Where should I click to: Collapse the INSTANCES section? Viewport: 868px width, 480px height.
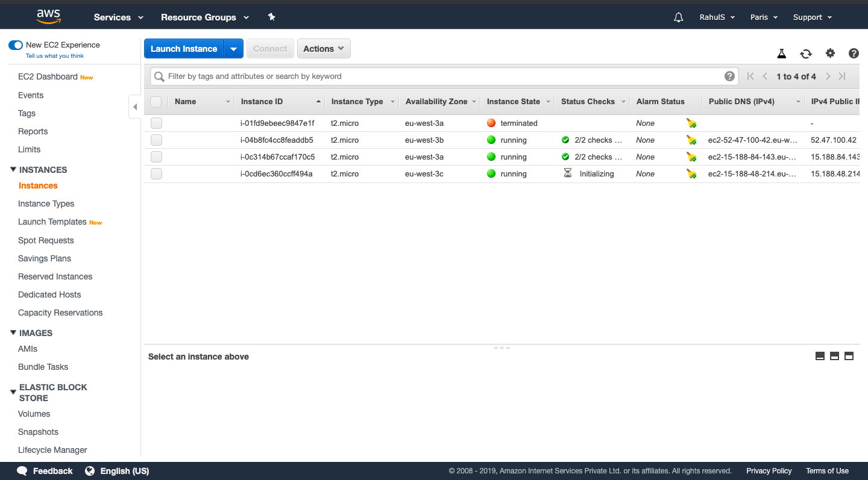pyautogui.click(x=13, y=169)
